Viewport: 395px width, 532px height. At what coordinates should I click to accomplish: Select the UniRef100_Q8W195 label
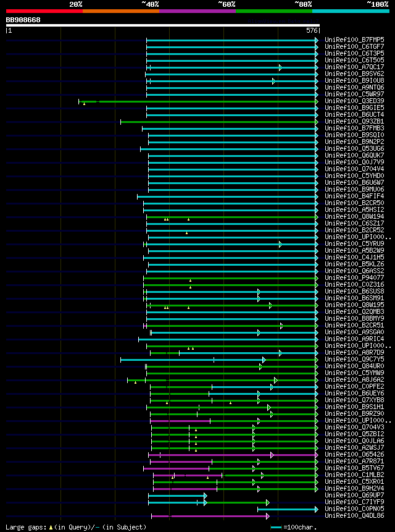pyautogui.click(x=354, y=305)
